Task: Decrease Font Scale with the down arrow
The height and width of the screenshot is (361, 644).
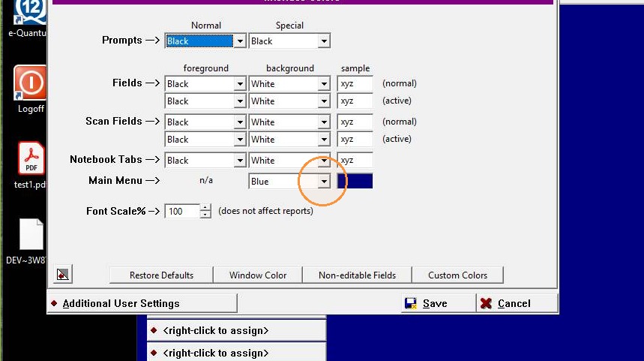Action: [205, 215]
